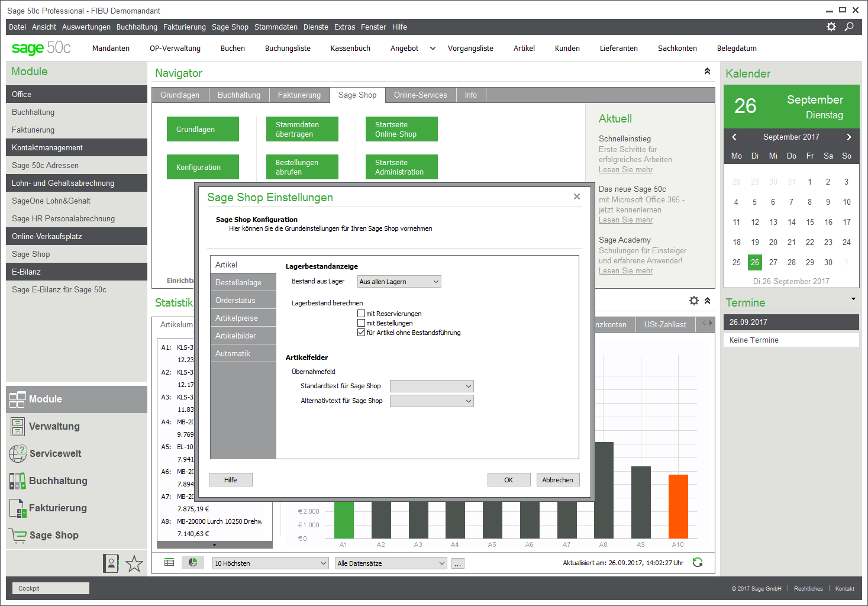This screenshot has width=868, height=606.
Task: Click Abbrechen in settings dialog
Action: click(558, 480)
